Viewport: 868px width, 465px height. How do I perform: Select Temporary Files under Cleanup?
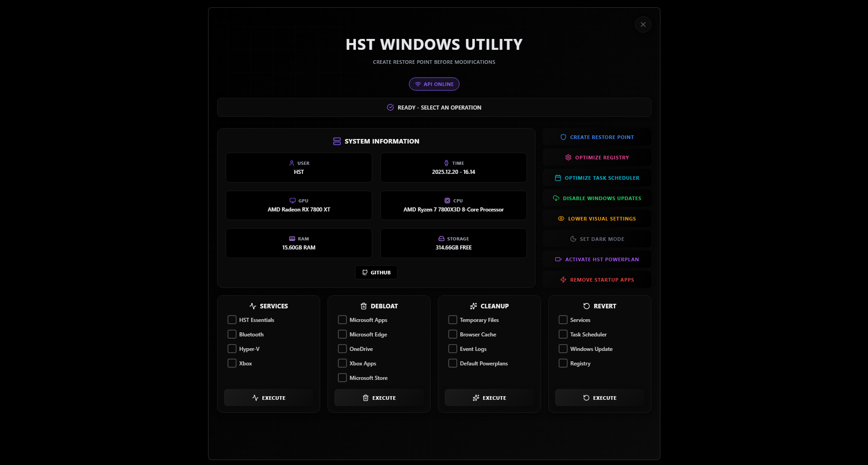(452, 320)
